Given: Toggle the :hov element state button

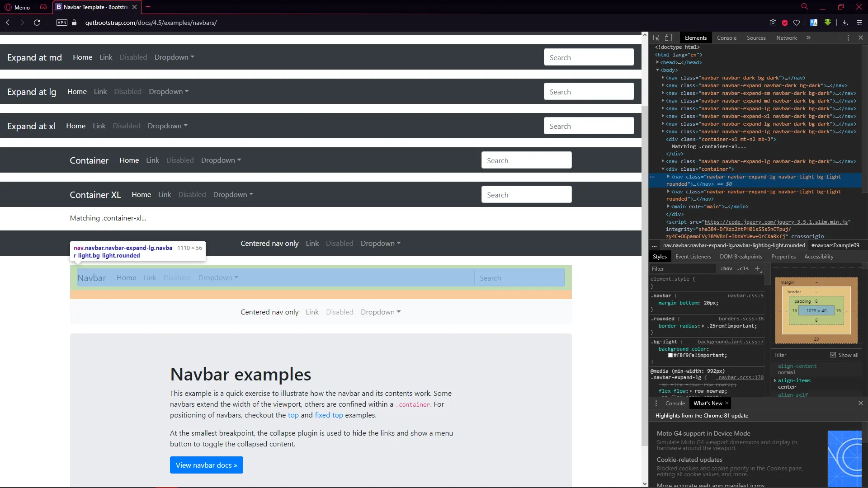Looking at the screenshot, I should (x=726, y=268).
